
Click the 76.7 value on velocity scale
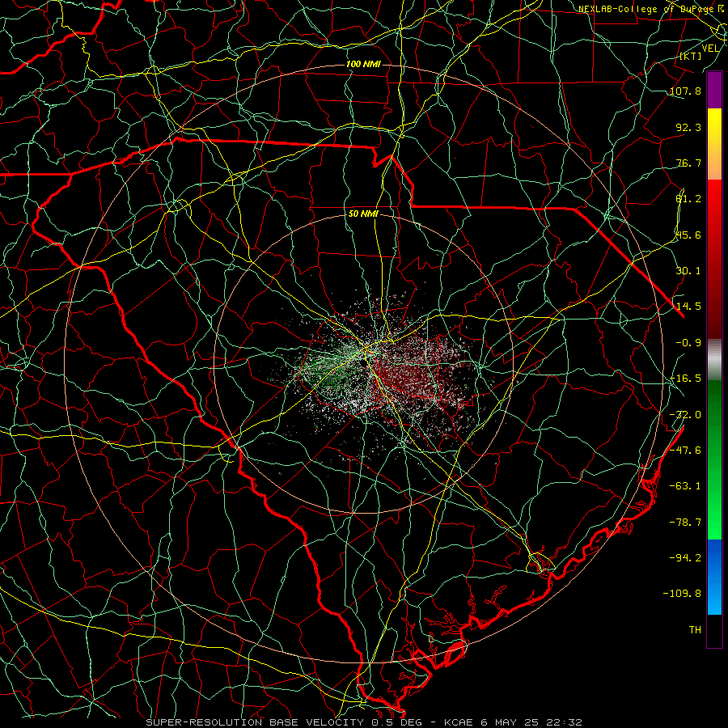point(688,163)
